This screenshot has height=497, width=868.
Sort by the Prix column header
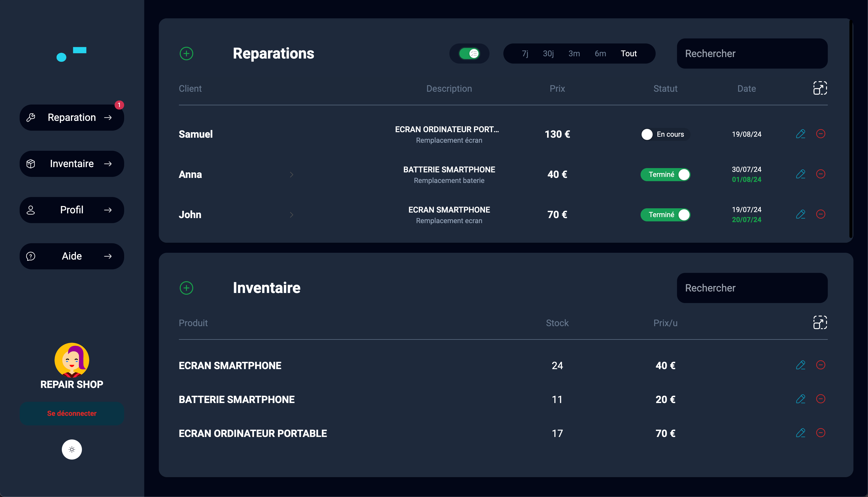click(x=557, y=89)
